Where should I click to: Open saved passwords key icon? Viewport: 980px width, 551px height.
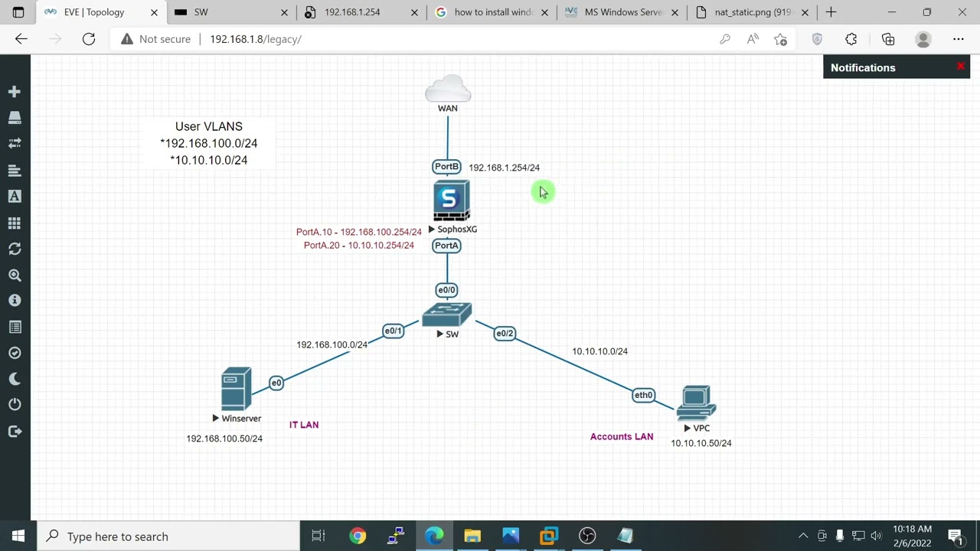tap(725, 39)
